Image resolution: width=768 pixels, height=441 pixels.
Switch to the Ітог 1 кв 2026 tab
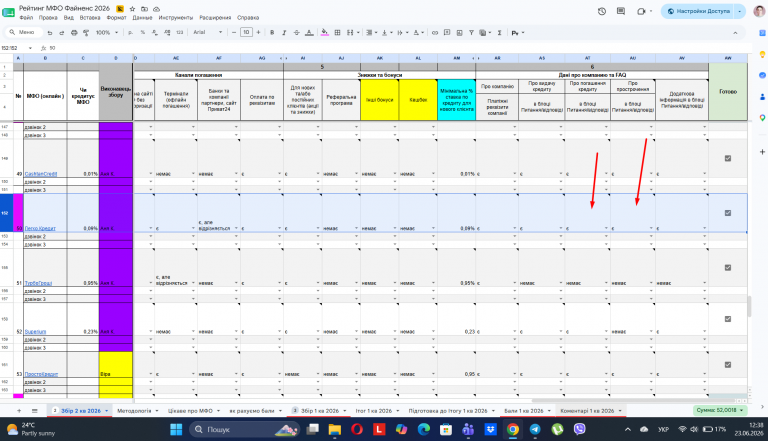[x=373, y=411]
